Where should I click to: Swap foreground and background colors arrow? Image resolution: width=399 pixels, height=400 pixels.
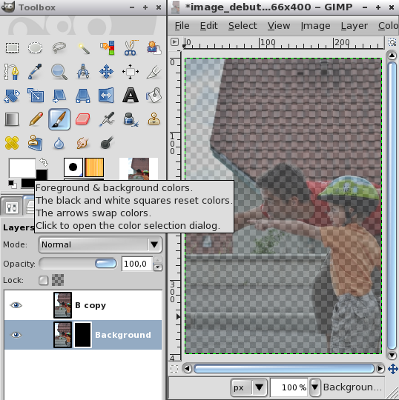click(43, 162)
